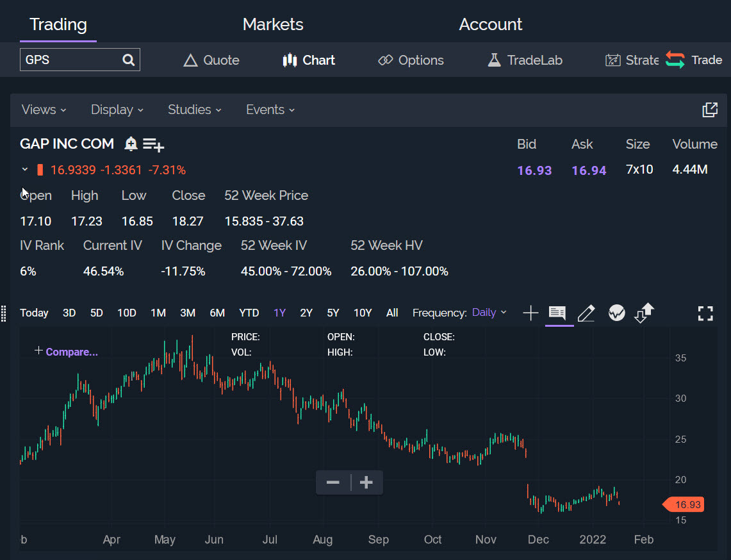731x560 pixels.
Task: Open the Options tab
Action: [x=411, y=60]
